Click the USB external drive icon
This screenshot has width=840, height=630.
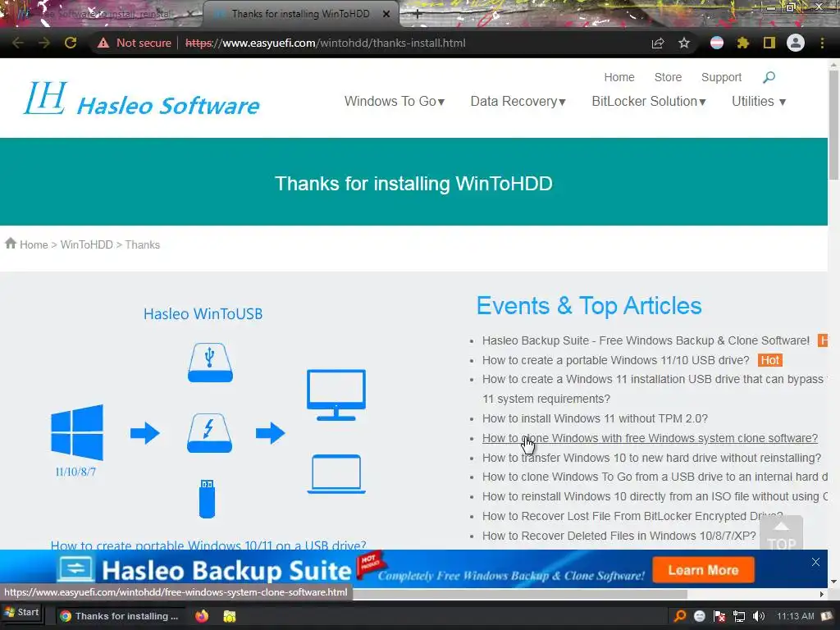point(210,363)
